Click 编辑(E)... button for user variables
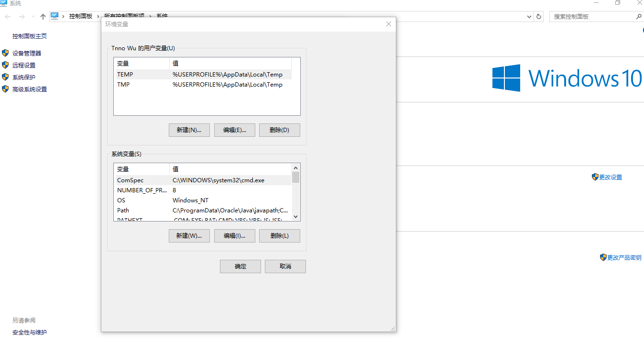This screenshot has height=344, width=644. (x=235, y=130)
